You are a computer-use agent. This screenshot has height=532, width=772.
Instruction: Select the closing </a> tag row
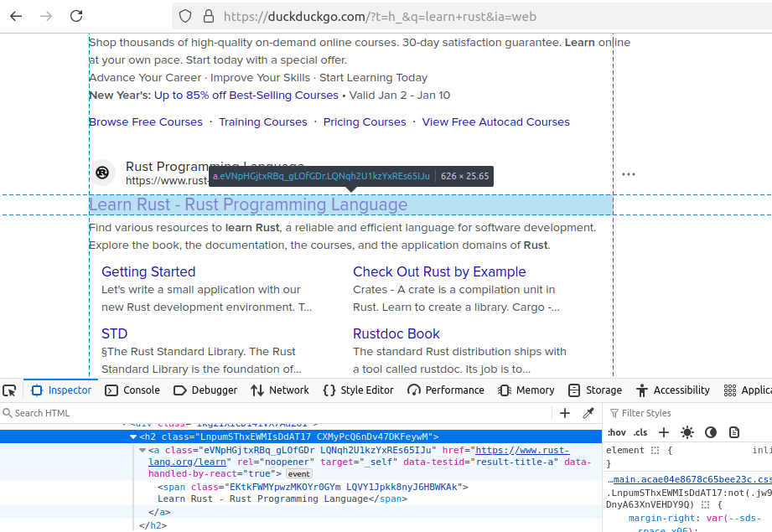coord(301,512)
